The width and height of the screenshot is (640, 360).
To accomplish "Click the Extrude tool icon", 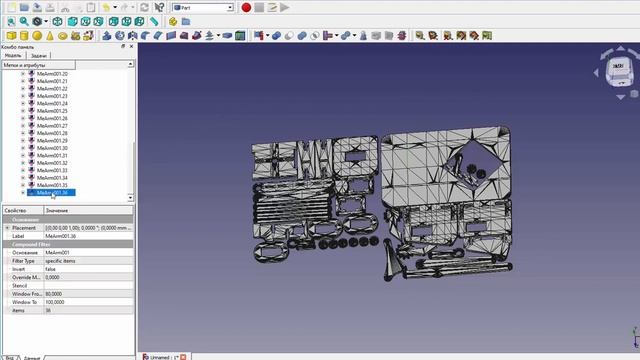I will point(107,36).
